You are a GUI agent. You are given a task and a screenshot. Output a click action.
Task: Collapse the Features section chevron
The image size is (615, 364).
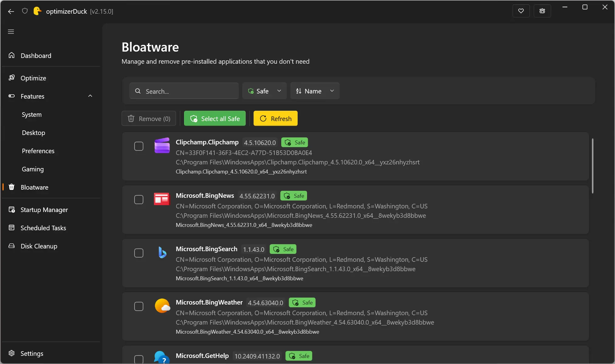coord(90,96)
